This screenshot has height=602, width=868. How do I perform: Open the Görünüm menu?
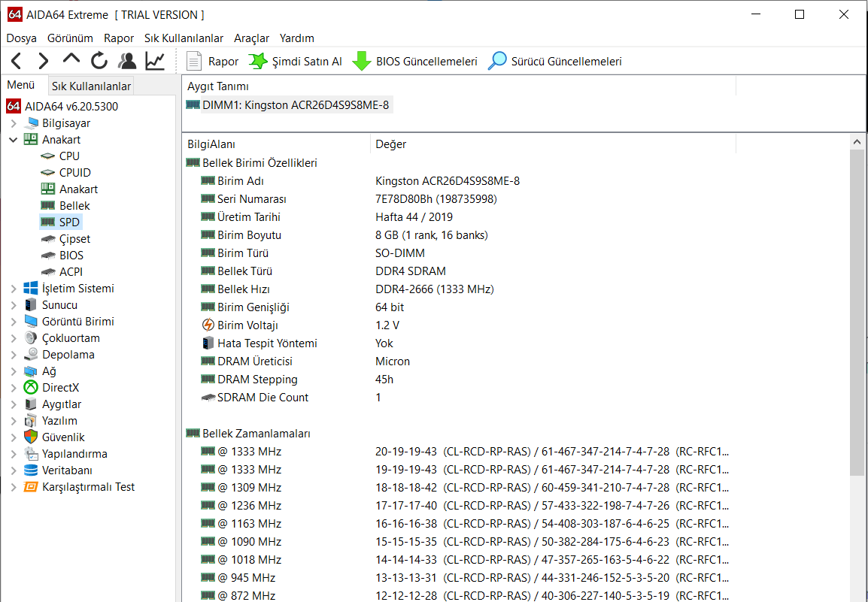pyautogui.click(x=70, y=38)
